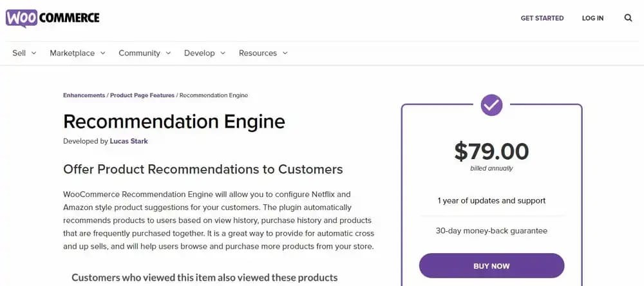
Task: Click the purple checkmark badge
Action: (491, 105)
